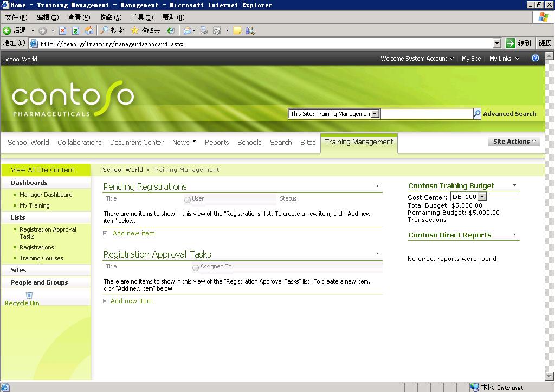Open the 工具 (Tools) menu
Viewport: 555px width, 392px height.
pos(141,17)
